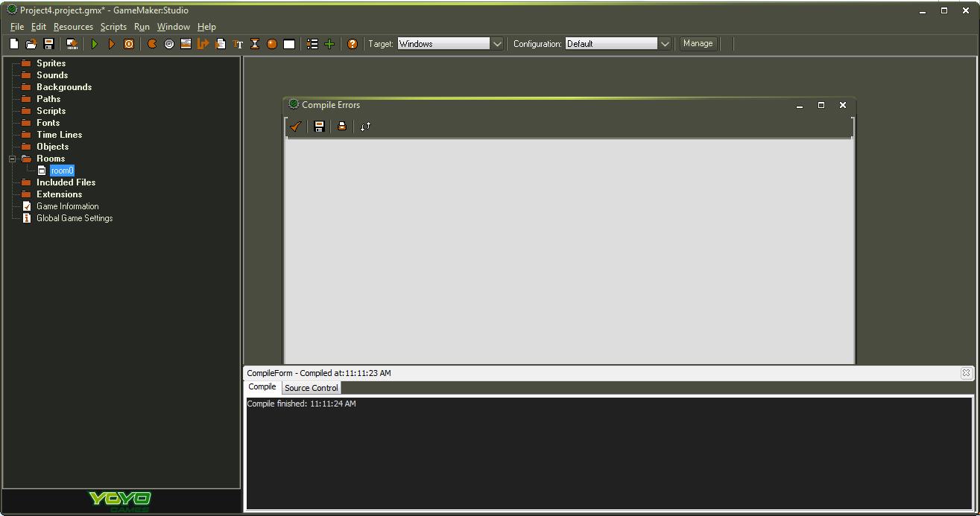Close the CompileForm output panel
This screenshot has height=516, width=980.
pyautogui.click(x=966, y=372)
